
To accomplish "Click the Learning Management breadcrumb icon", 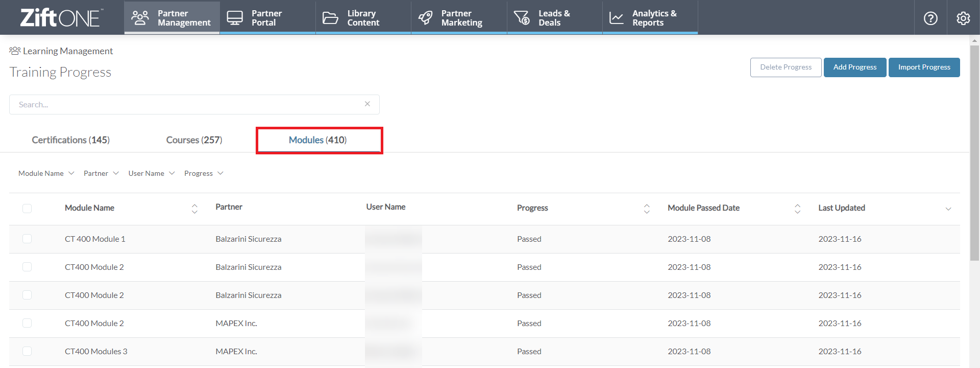I will [15, 51].
